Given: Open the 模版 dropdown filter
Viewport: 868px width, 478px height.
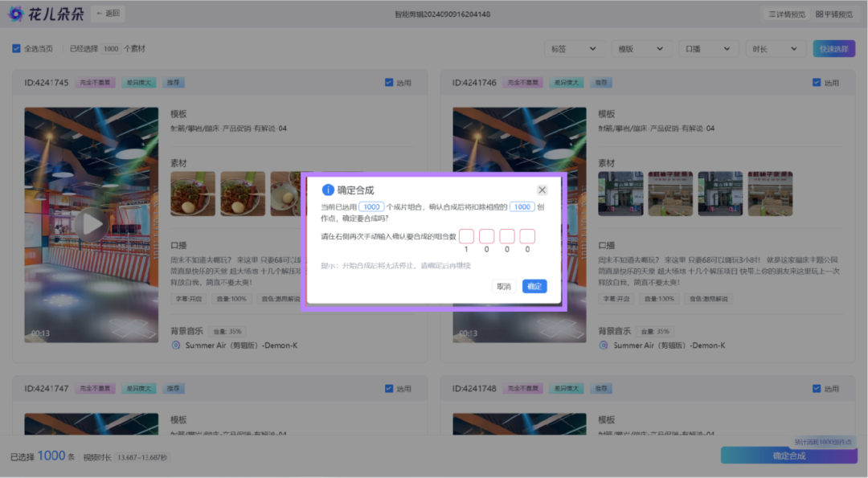Looking at the screenshot, I should pos(641,49).
